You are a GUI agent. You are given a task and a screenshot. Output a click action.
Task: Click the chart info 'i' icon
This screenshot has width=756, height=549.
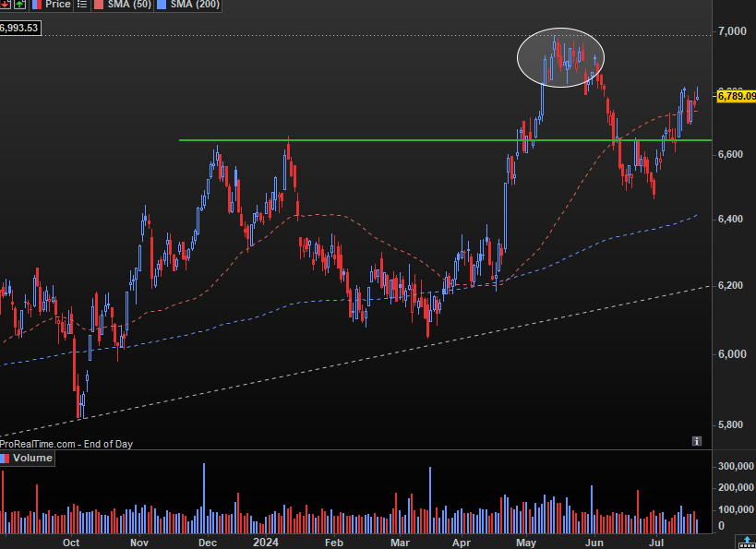point(696,442)
